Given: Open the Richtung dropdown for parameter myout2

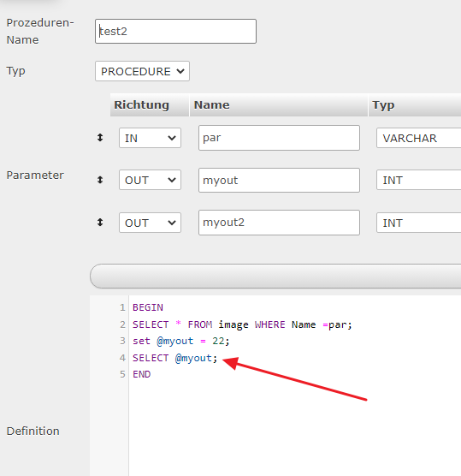Looking at the screenshot, I should tap(151, 223).
